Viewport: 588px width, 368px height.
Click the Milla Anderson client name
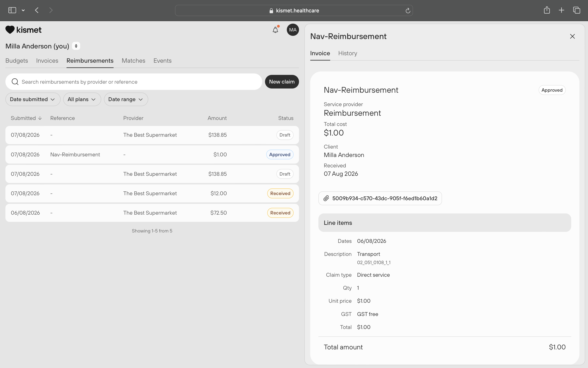[x=344, y=155]
